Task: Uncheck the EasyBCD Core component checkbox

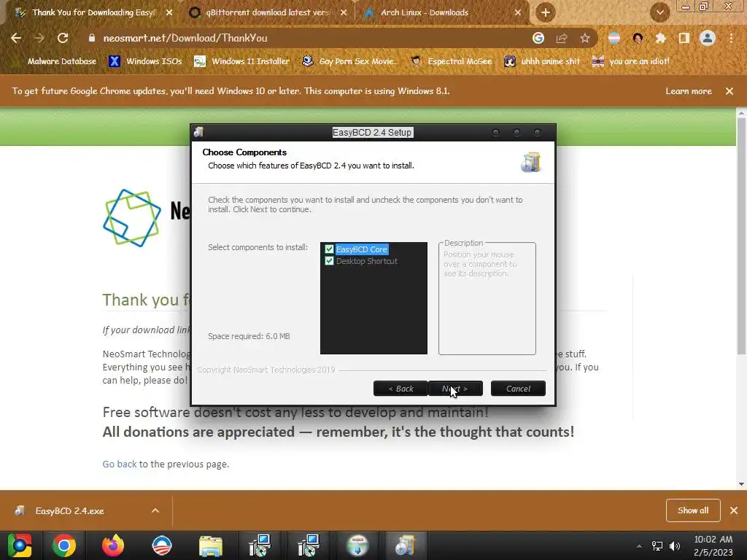Action: 329,249
